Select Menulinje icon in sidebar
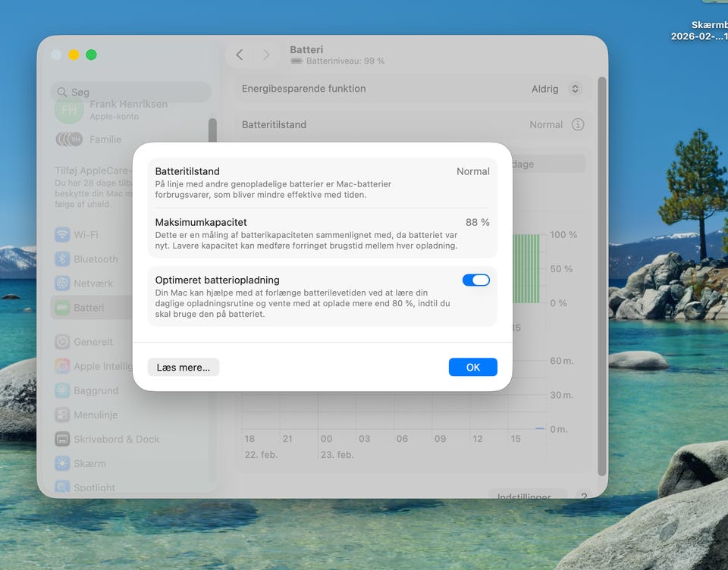Screen dimensions: 728x570 click(62, 415)
